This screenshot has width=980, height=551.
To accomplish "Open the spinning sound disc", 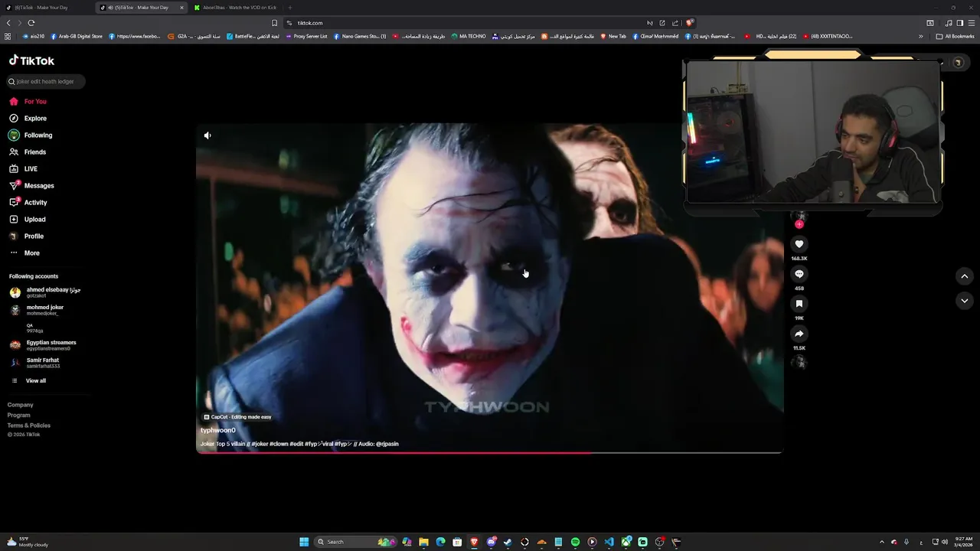I will 799,362.
